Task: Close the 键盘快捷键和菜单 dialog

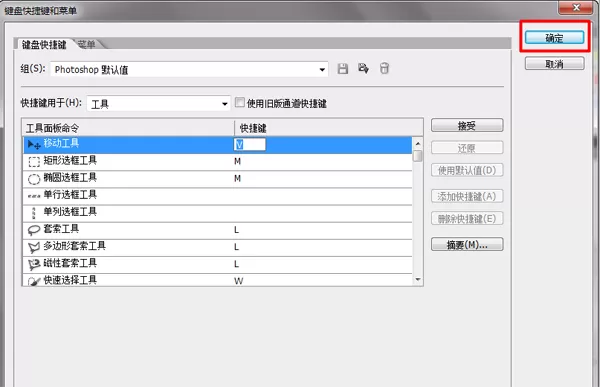Action: pyautogui.click(x=576, y=7)
